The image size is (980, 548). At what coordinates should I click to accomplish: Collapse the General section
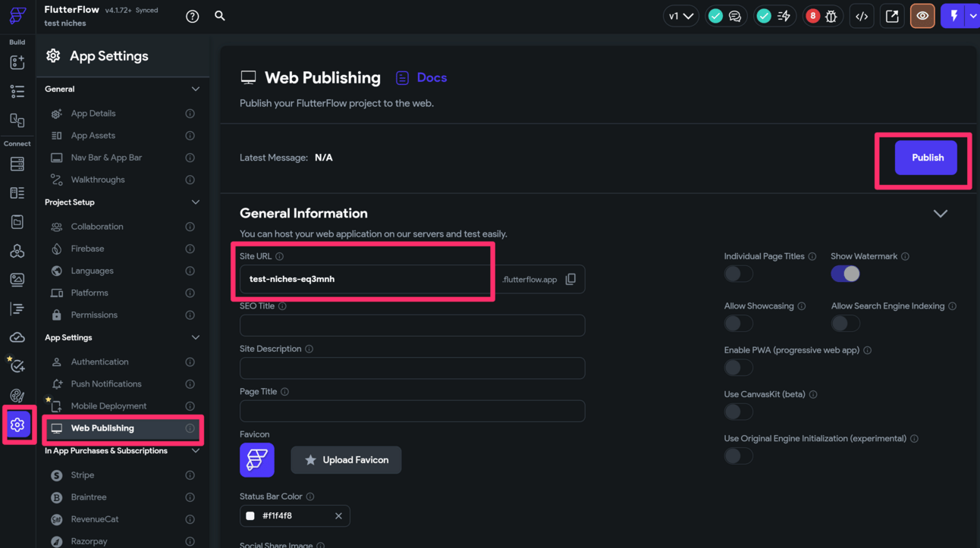[196, 89]
